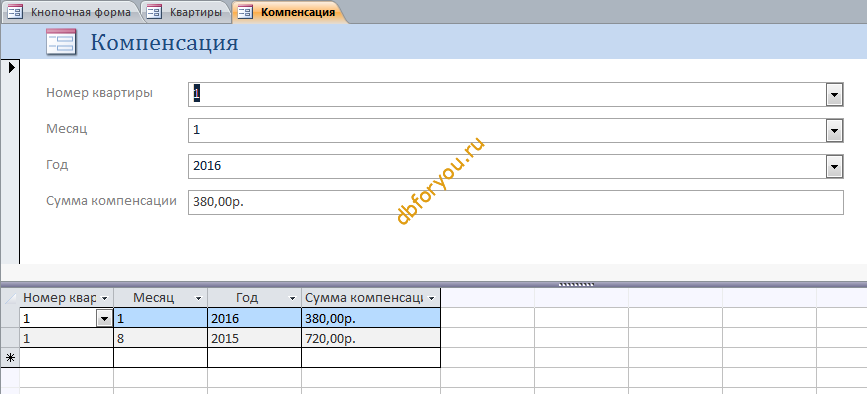Open the Квартиры tab

point(187,12)
